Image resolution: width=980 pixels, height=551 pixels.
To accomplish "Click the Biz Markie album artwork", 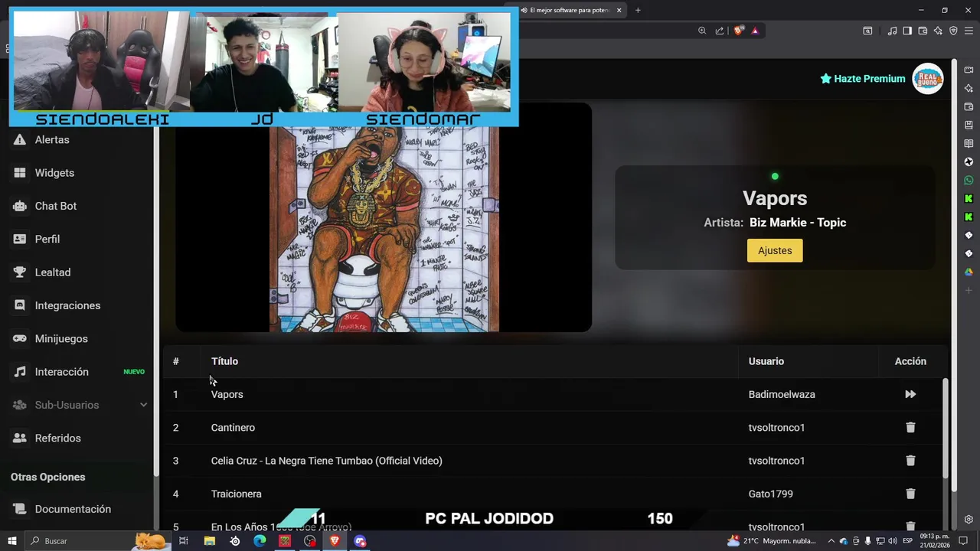I will click(x=384, y=229).
